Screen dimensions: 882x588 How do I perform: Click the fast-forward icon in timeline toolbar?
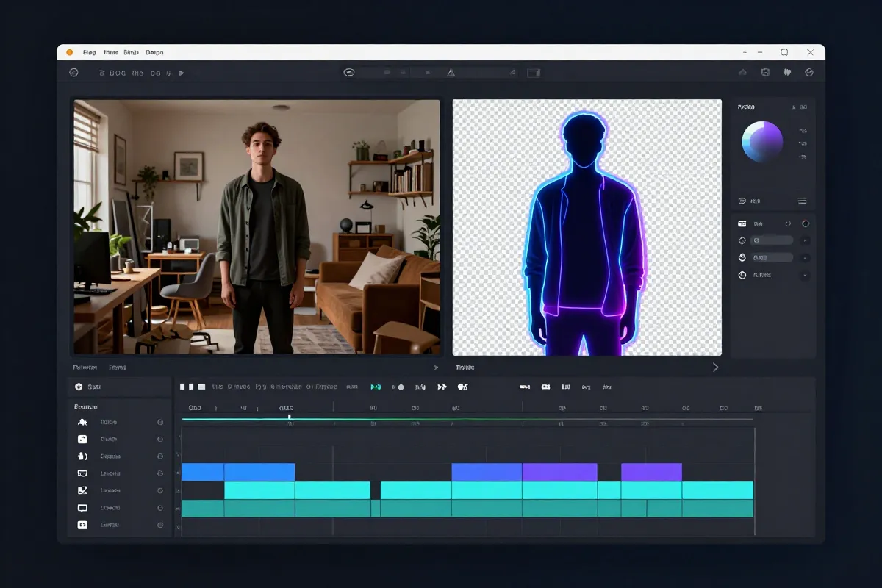(x=442, y=387)
